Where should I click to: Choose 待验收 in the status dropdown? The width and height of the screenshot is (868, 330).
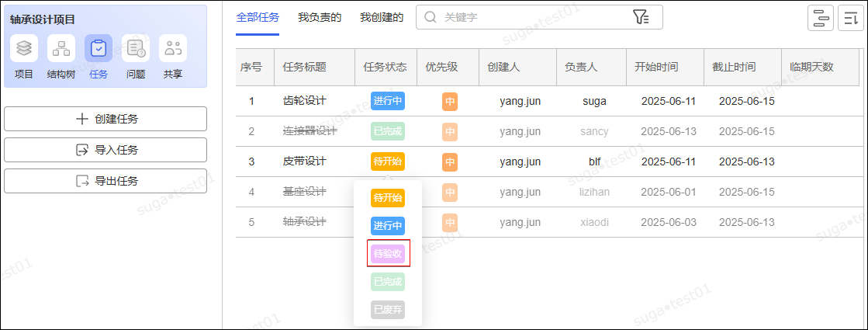388,253
